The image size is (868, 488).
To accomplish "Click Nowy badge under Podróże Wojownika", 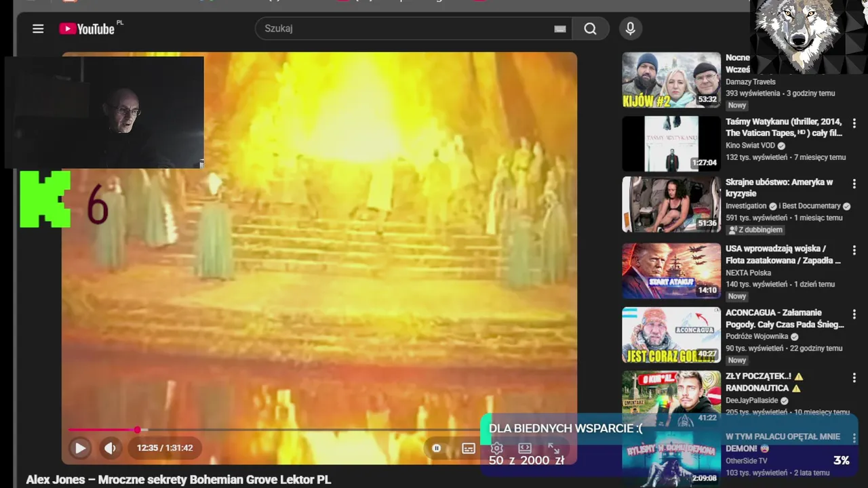I will pos(737,361).
